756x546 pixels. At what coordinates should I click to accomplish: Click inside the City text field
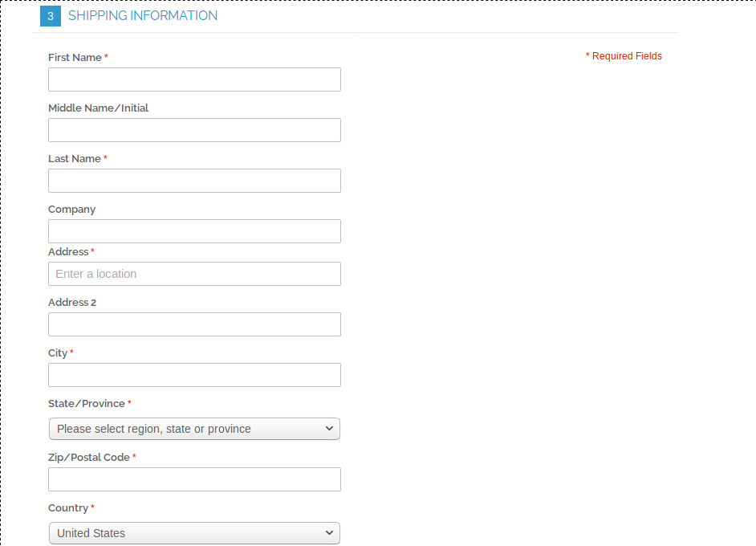click(x=194, y=375)
